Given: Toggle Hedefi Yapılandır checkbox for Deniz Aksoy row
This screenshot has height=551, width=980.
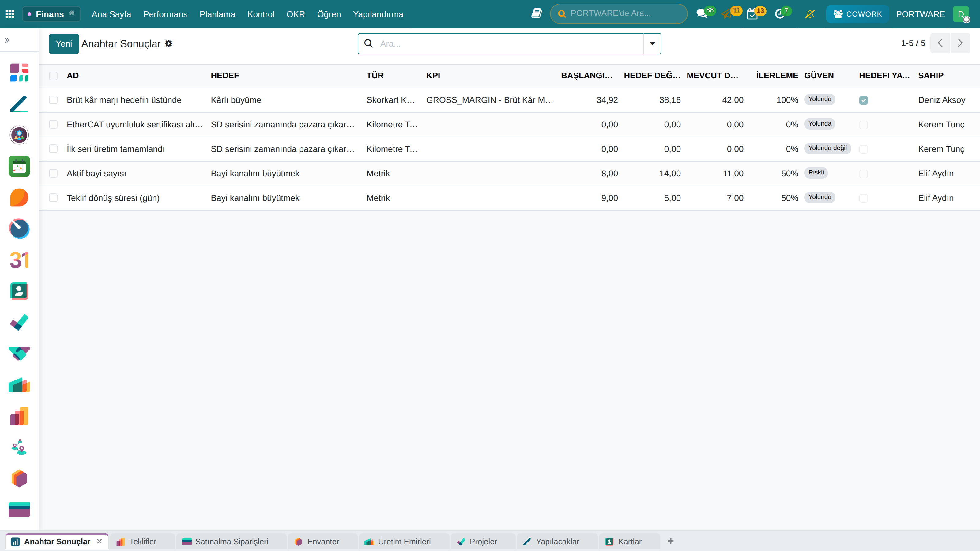Looking at the screenshot, I should (x=864, y=100).
